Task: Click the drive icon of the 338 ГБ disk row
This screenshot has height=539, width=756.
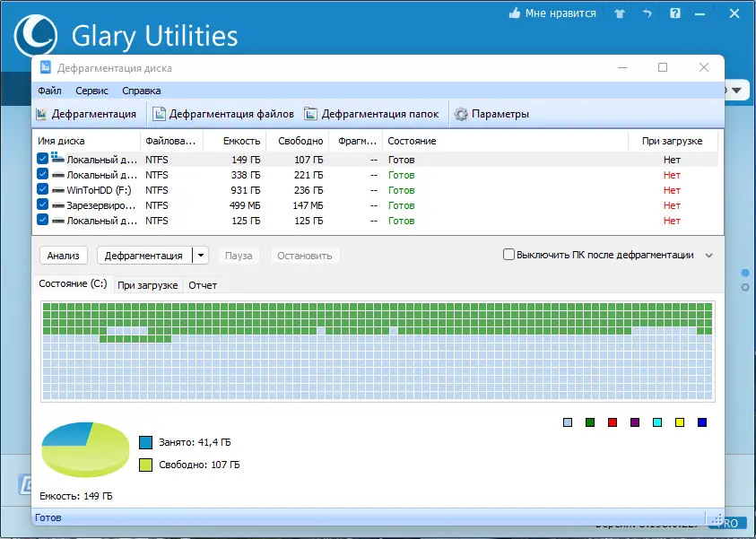Action: 58,175
